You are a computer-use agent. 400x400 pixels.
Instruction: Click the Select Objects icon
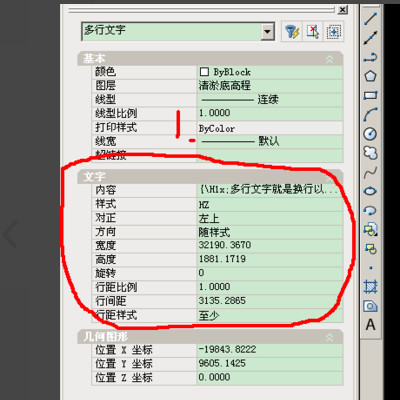(313, 32)
